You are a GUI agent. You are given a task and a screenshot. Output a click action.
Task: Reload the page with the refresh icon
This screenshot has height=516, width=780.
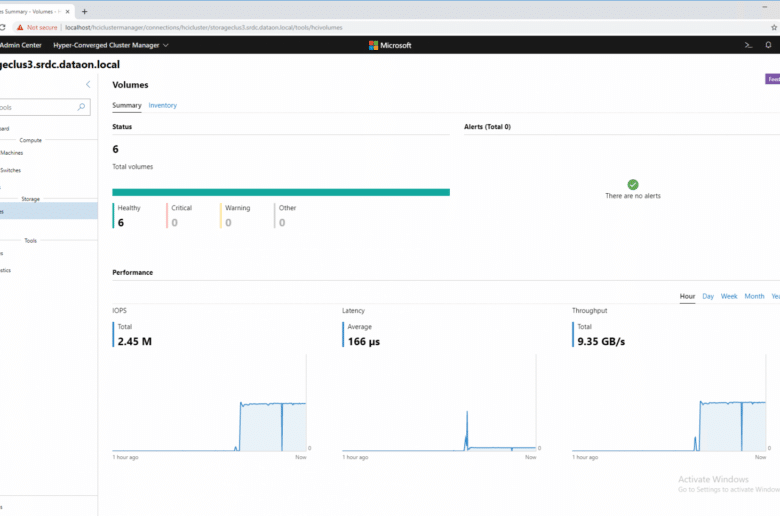2,27
